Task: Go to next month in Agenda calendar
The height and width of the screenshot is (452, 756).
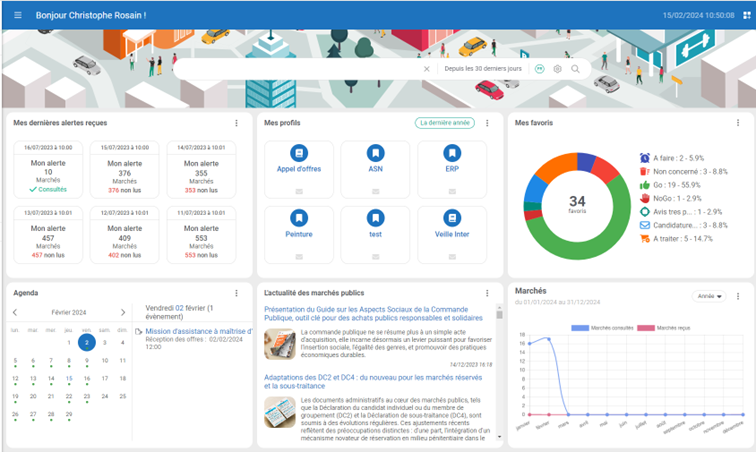Action: click(x=122, y=312)
